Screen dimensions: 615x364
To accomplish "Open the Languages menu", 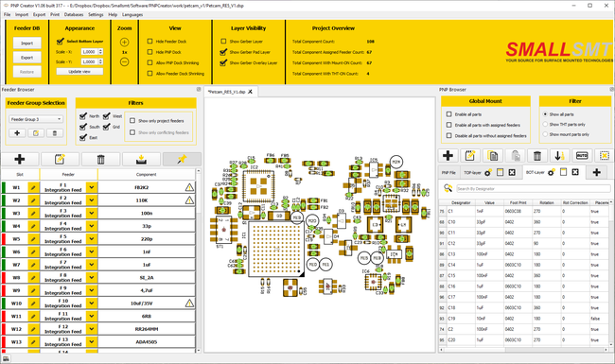I will [132, 14].
